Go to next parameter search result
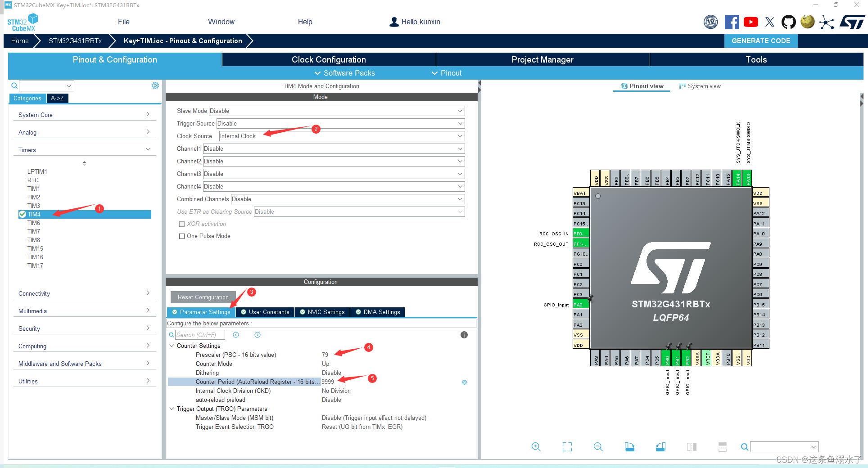 pos(258,335)
